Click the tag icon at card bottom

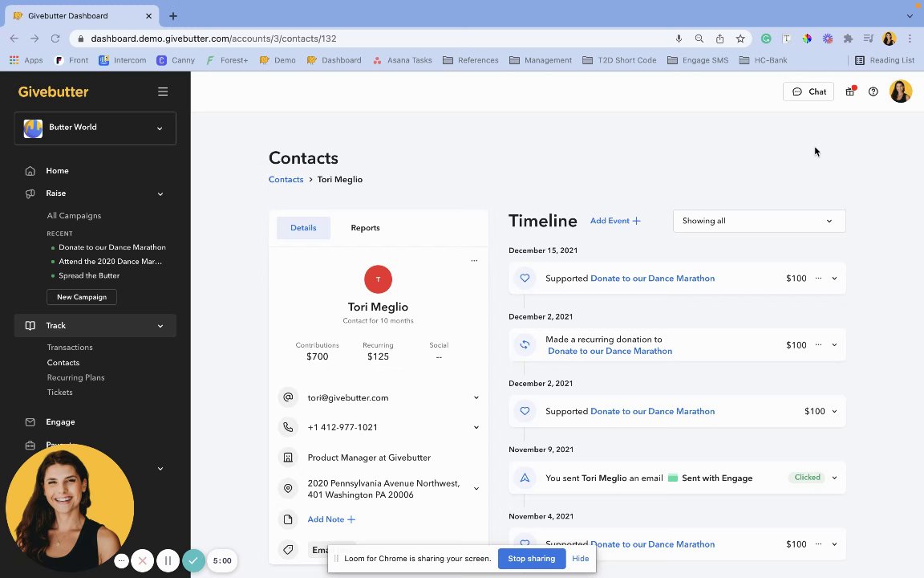pos(288,550)
